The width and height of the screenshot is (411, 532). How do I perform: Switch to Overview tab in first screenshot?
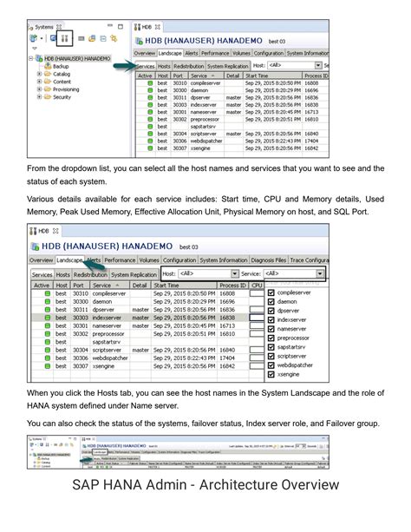point(144,53)
